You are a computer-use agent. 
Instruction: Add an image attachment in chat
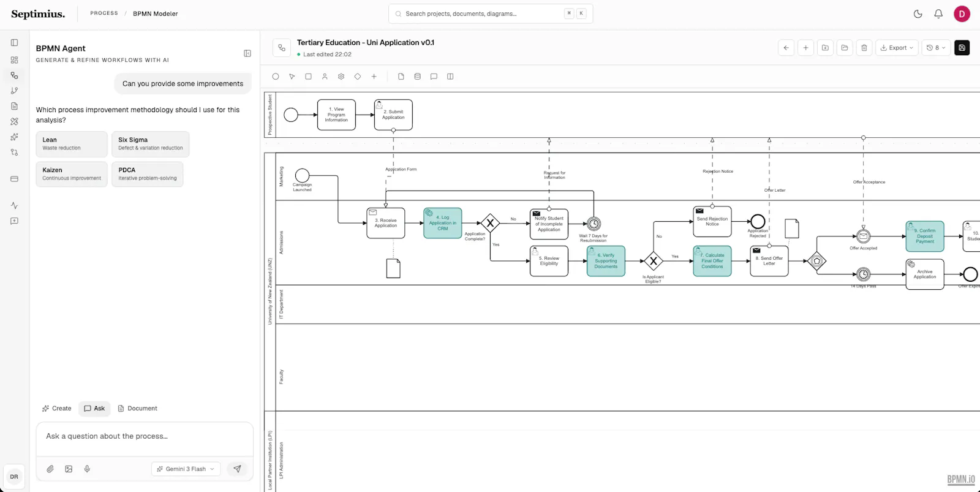point(69,469)
